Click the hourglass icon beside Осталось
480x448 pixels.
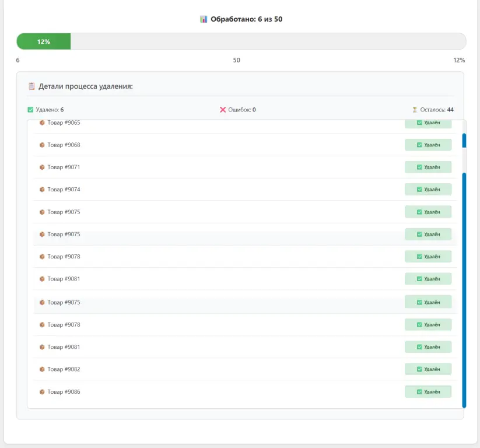click(x=415, y=109)
